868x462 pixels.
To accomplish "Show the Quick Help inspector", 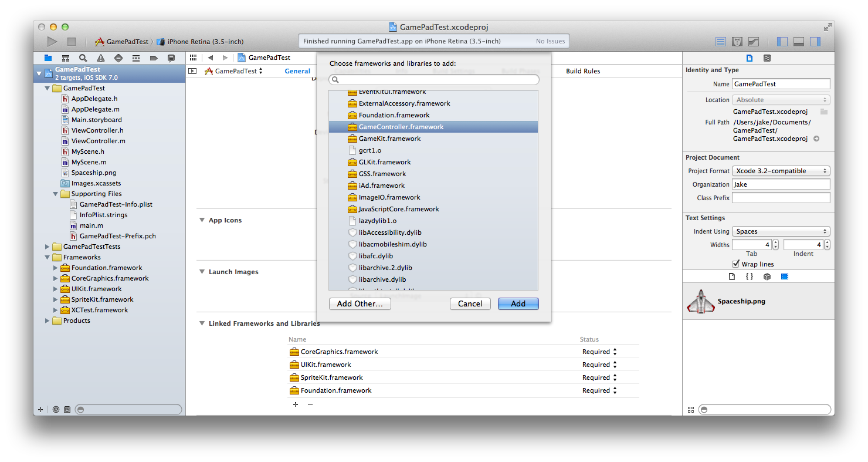I will point(767,58).
